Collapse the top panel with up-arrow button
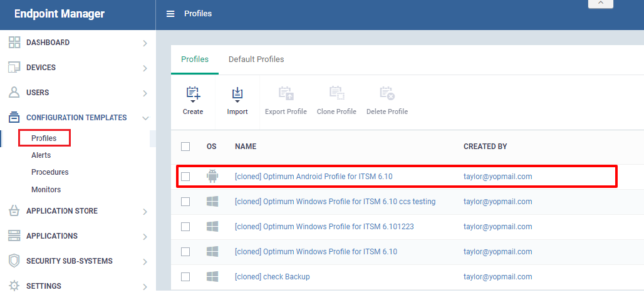 tap(601, 3)
